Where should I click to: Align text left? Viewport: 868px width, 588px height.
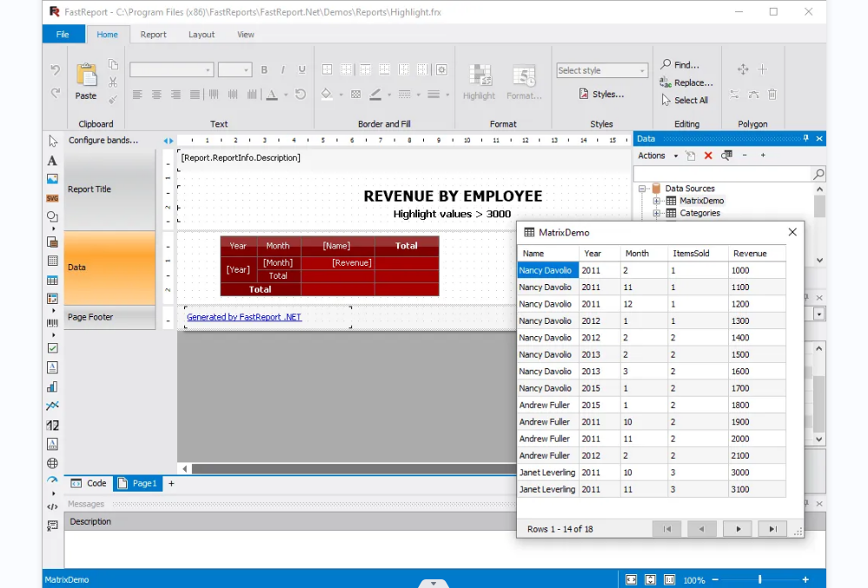[x=137, y=95]
